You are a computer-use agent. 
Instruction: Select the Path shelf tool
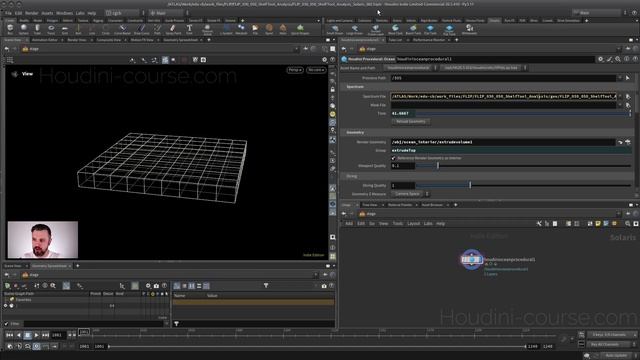(x=157, y=29)
